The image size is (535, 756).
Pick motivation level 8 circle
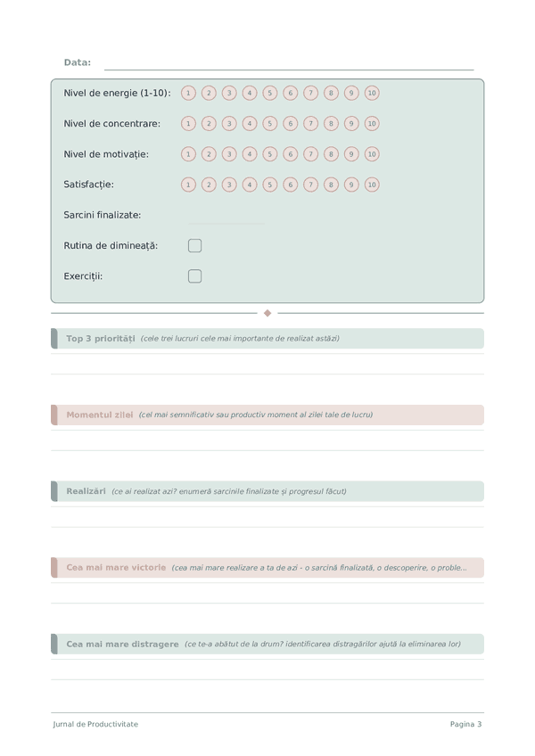pyautogui.click(x=331, y=154)
